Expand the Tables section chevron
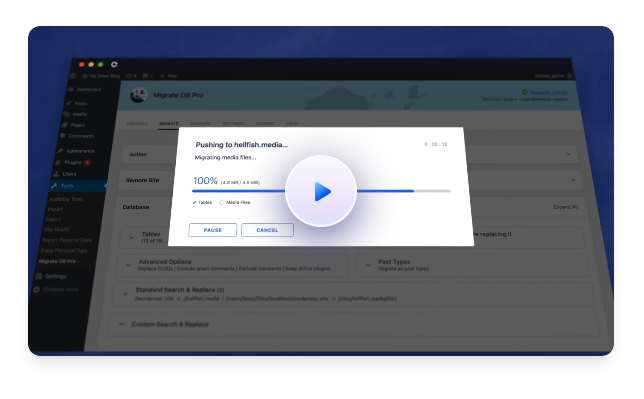The image size is (644, 399). (131, 237)
